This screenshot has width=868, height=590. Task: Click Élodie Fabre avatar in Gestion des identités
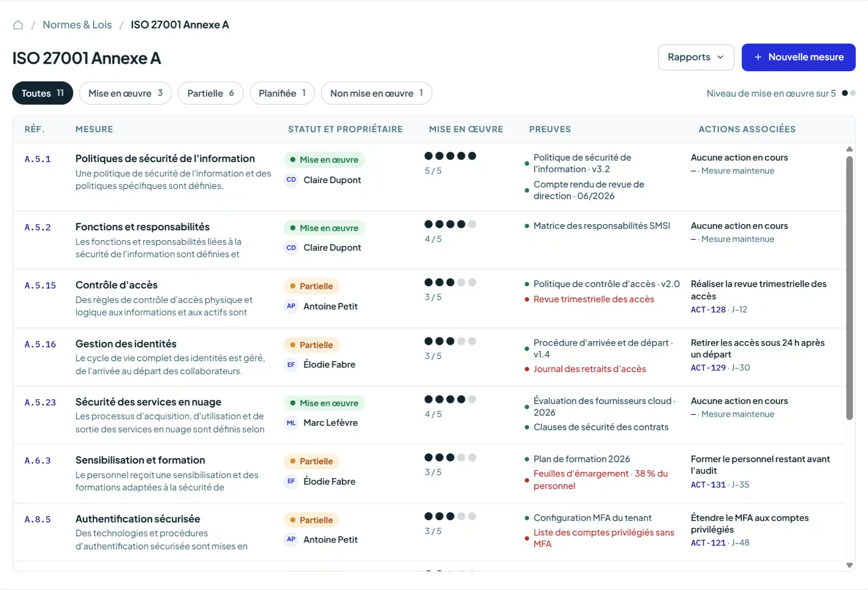click(291, 365)
